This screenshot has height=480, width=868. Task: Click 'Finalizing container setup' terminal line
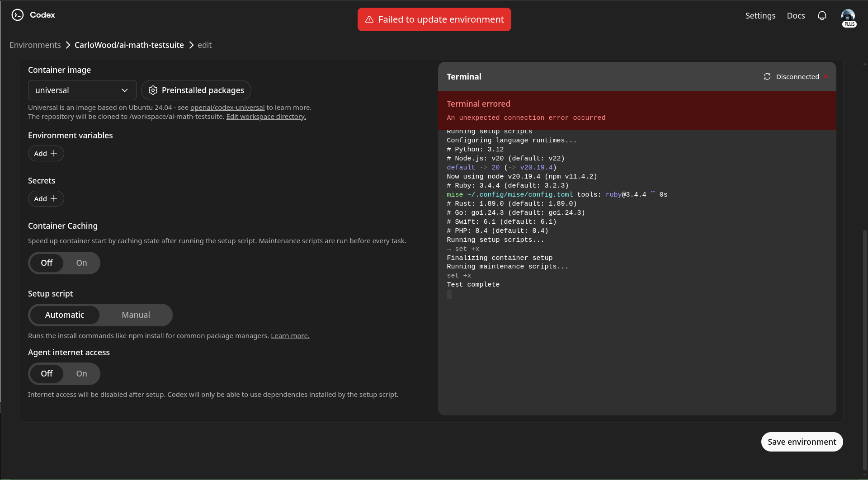pos(500,258)
